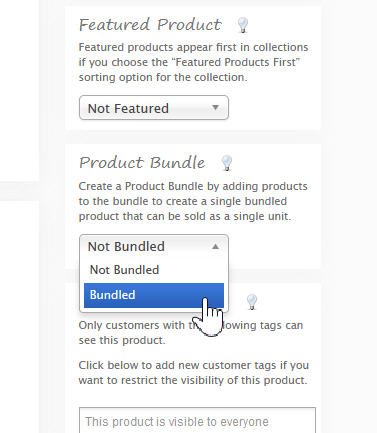Click the Featured Product heading
377x433 pixels.
click(x=150, y=25)
